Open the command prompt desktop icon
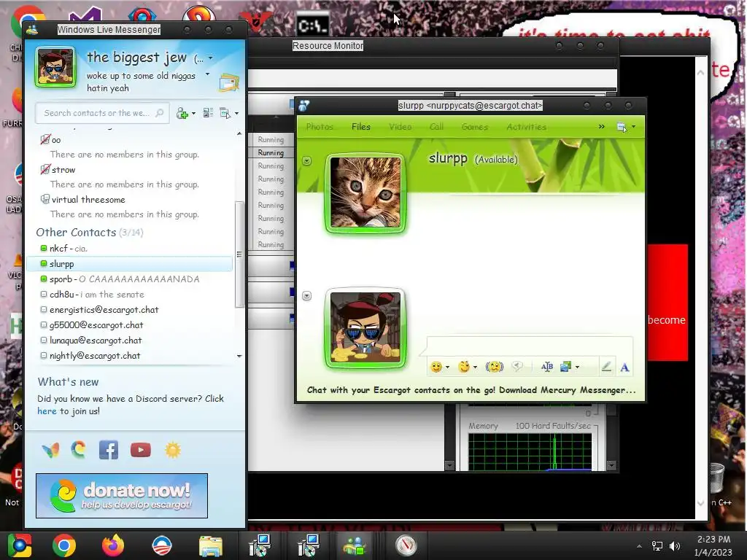 point(312,24)
